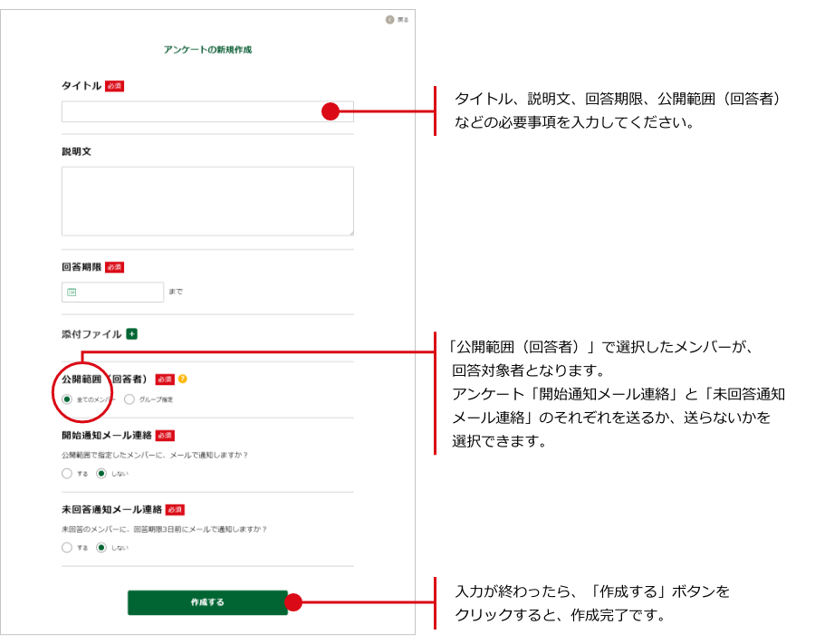Focus the タイトル text input field
Screen dimensions: 815x644
(x=190, y=111)
